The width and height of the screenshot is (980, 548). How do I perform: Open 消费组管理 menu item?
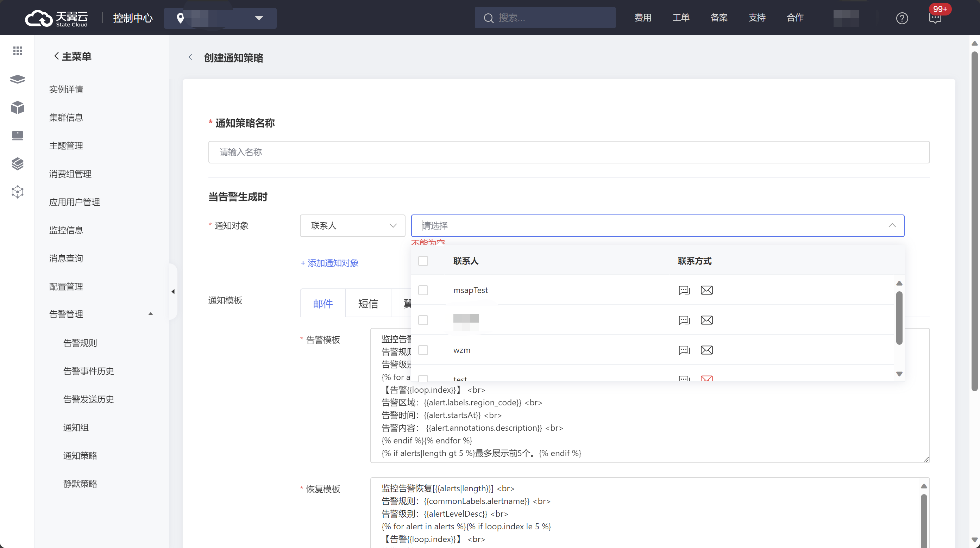click(70, 174)
